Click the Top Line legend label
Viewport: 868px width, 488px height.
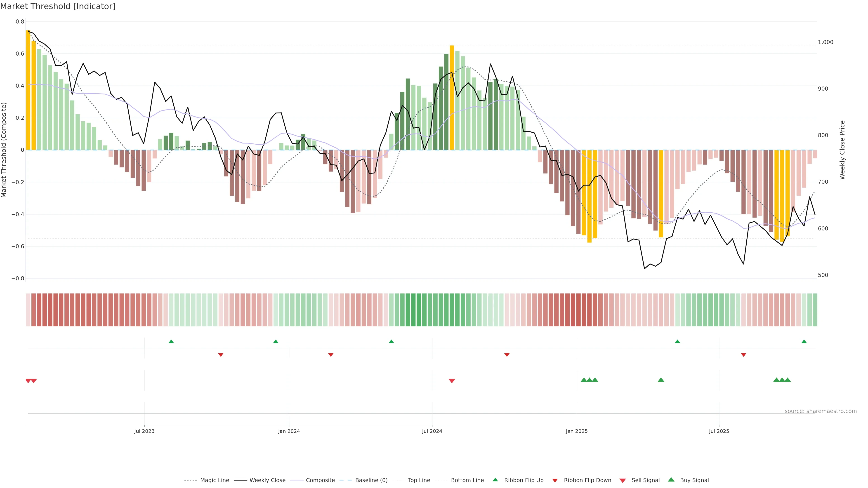pos(419,480)
